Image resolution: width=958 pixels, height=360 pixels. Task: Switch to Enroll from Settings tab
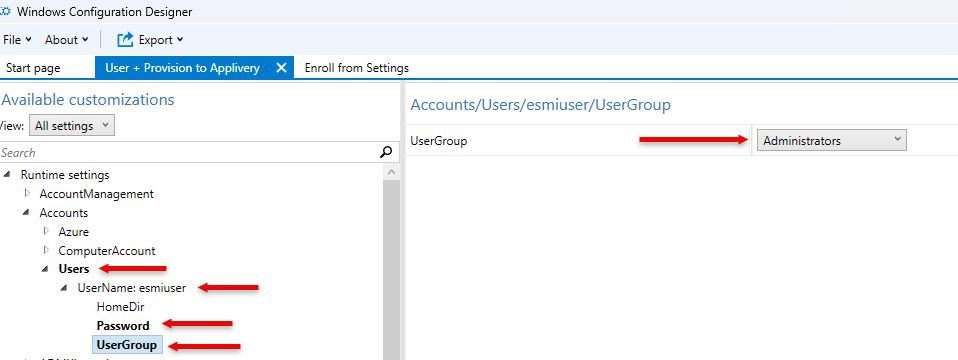[356, 68]
